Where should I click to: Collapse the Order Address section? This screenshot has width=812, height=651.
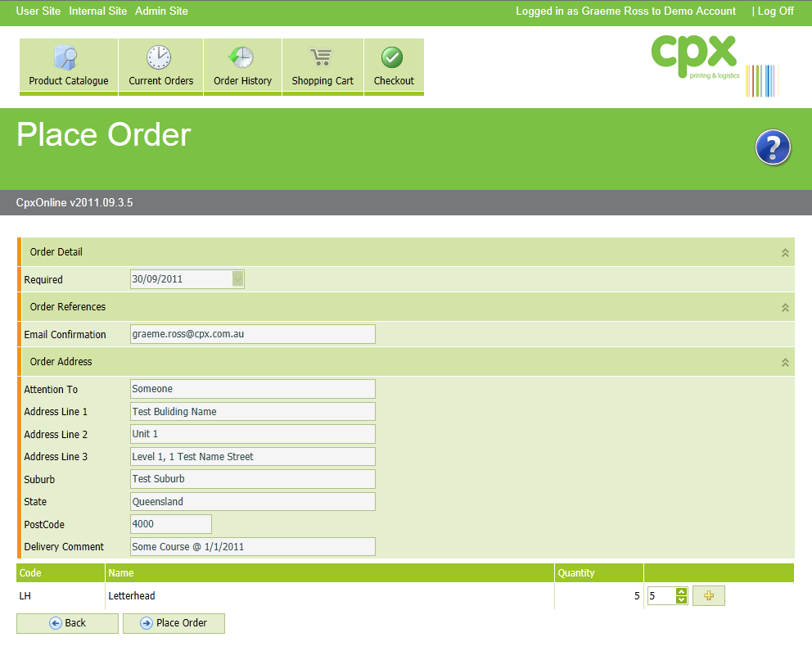click(x=785, y=363)
